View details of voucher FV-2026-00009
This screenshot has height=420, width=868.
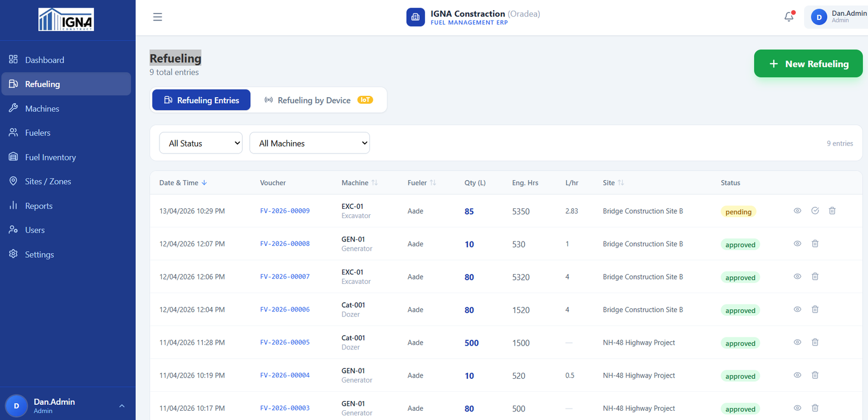797,211
